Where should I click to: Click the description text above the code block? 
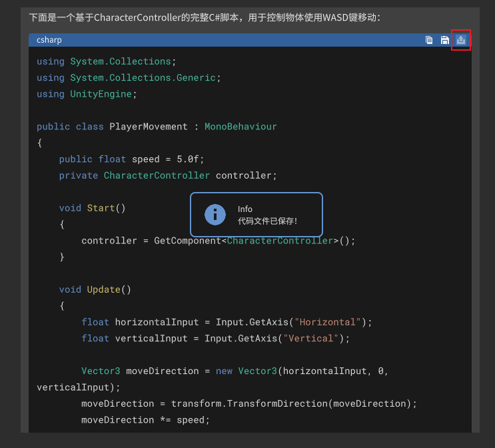pyautogui.click(x=205, y=17)
